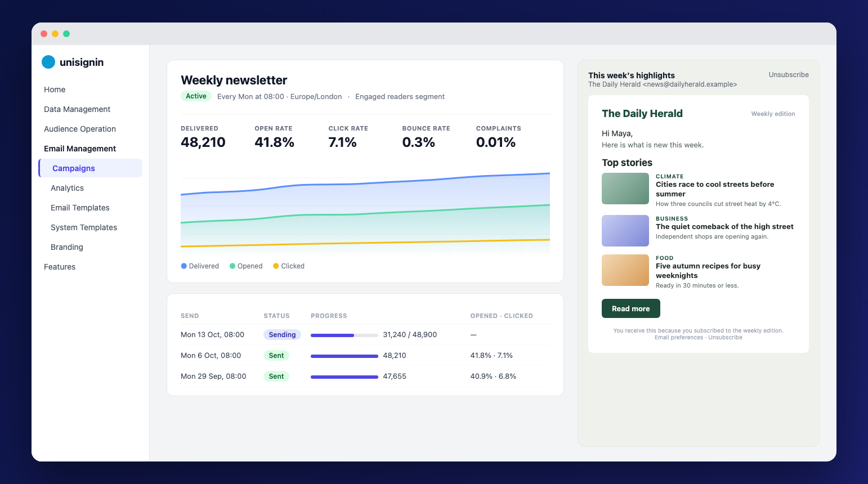This screenshot has height=484, width=868.
Task: Click the Read more button
Action: click(x=631, y=308)
